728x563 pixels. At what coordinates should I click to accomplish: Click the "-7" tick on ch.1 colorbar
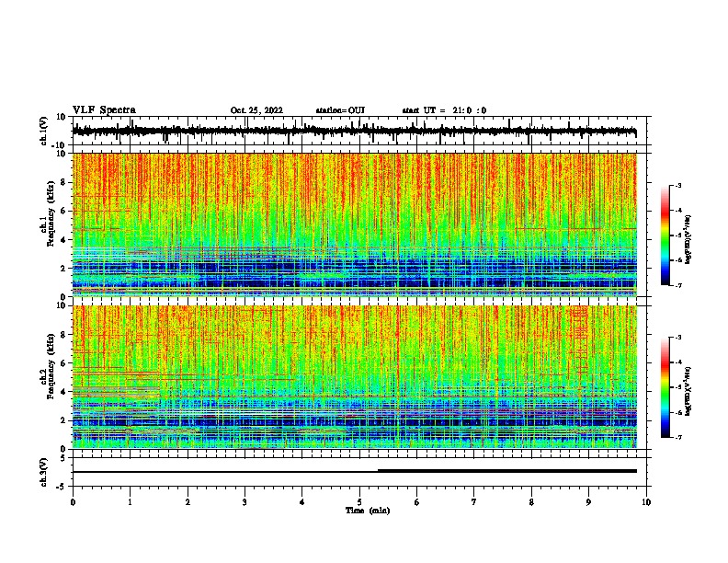677,285
